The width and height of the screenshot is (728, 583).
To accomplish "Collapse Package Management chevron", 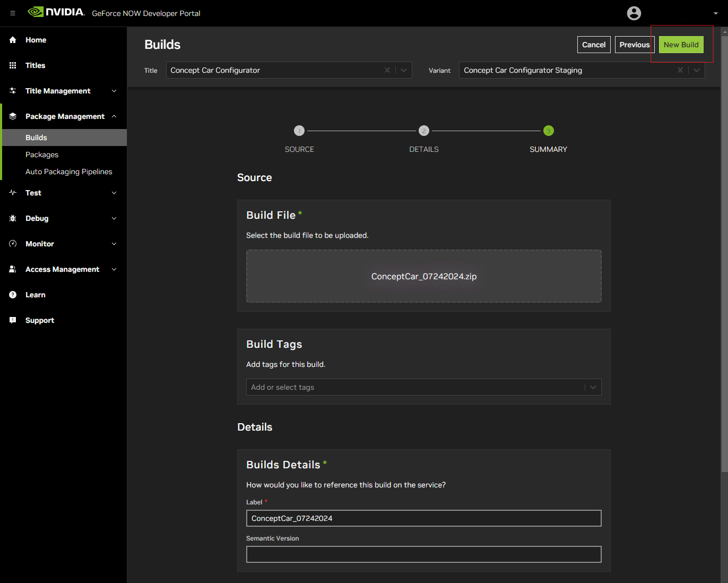I will tap(114, 116).
